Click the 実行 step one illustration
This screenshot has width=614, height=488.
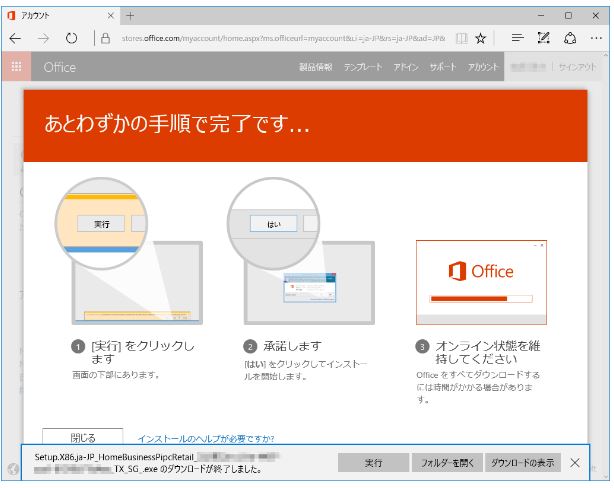coord(129,251)
